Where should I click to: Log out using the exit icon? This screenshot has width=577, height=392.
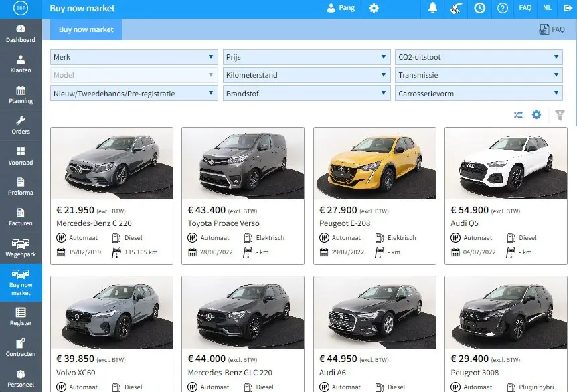click(x=568, y=8)
